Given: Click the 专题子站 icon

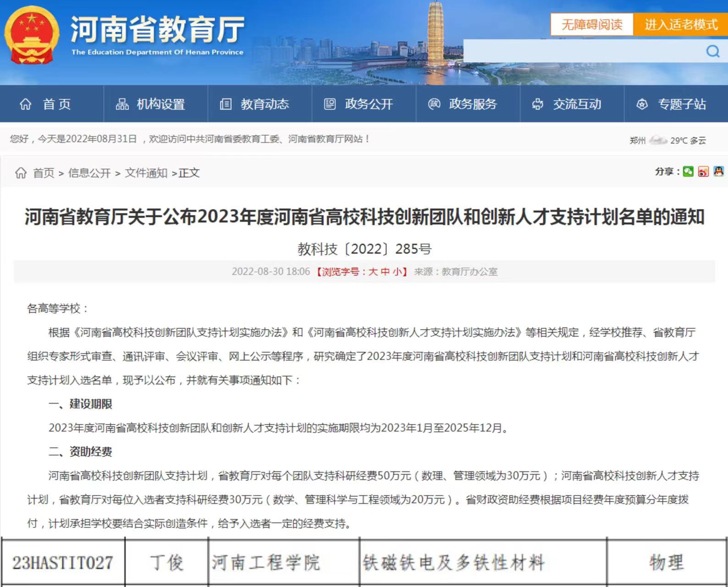Looking at the screenshot, I should click(642, 104).
